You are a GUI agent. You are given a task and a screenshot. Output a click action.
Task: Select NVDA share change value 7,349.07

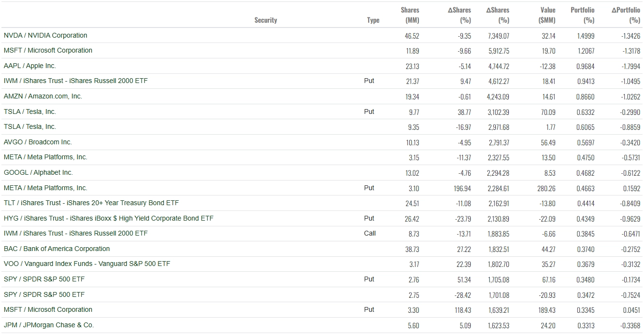point(499,36)
